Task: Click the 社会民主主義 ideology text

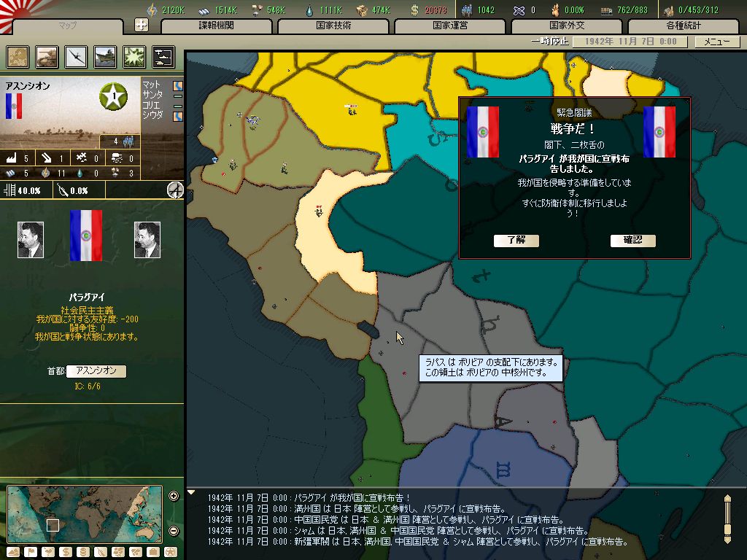Action: [x=87, y=310]
